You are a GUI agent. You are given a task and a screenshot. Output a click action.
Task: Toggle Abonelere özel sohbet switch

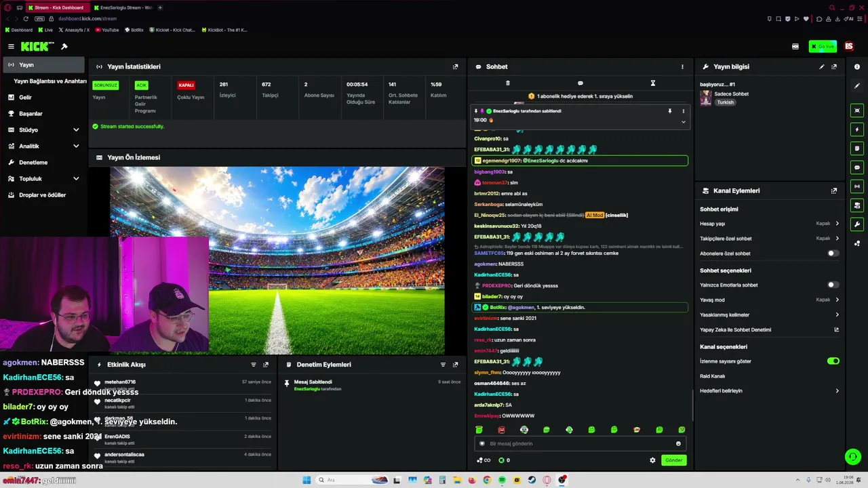point(833,253)
